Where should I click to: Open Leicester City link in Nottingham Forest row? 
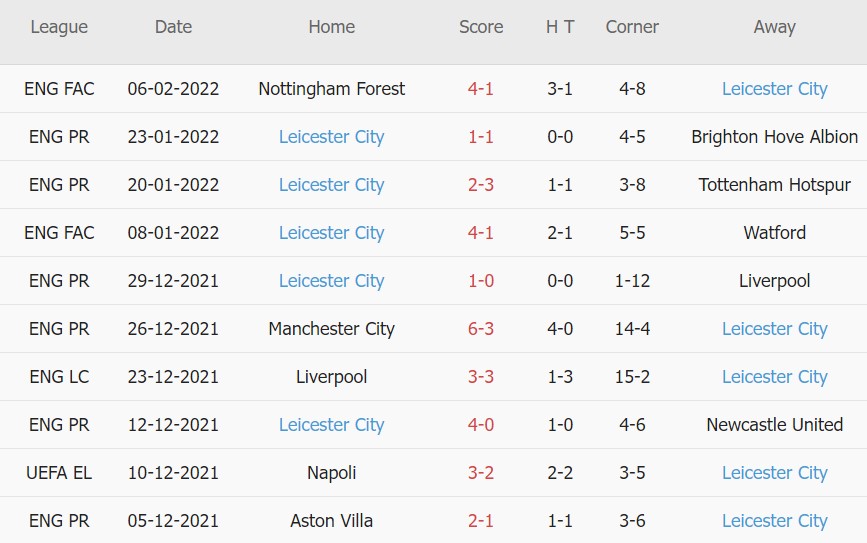coord(774,89)
